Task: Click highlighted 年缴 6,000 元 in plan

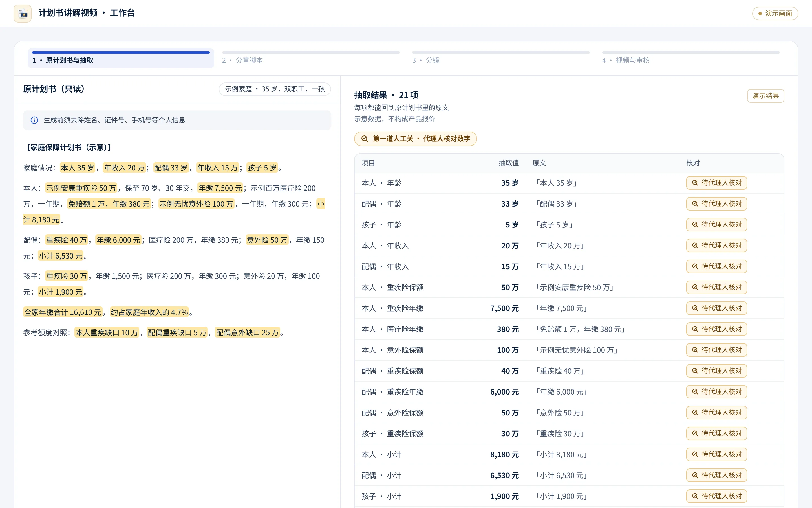Action: pos(118,240)
